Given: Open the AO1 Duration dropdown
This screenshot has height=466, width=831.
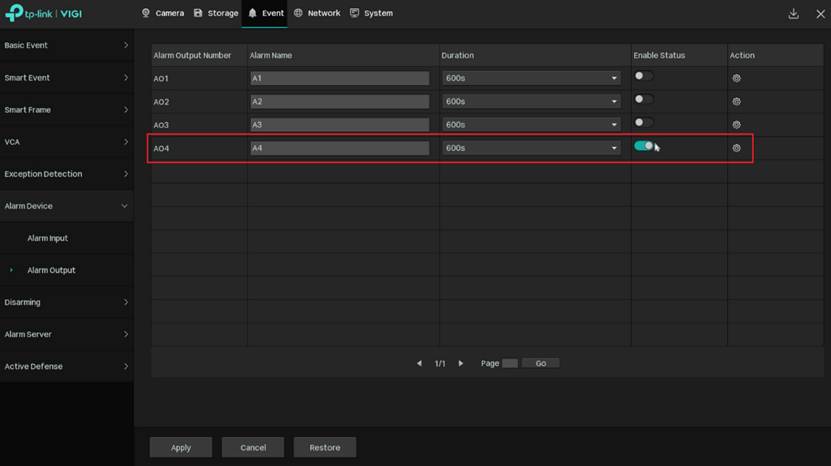Looking at the screenshot, I should click(x=532, y=78).
